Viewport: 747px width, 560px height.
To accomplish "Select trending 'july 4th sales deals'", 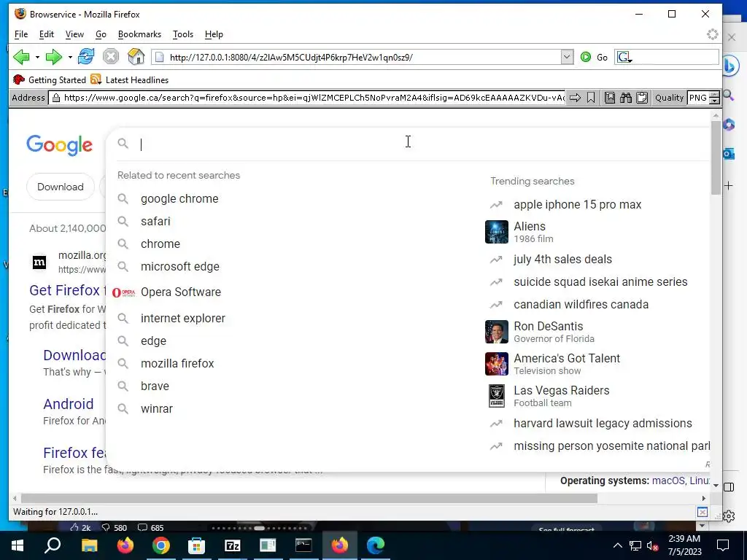I will (562, 260).
